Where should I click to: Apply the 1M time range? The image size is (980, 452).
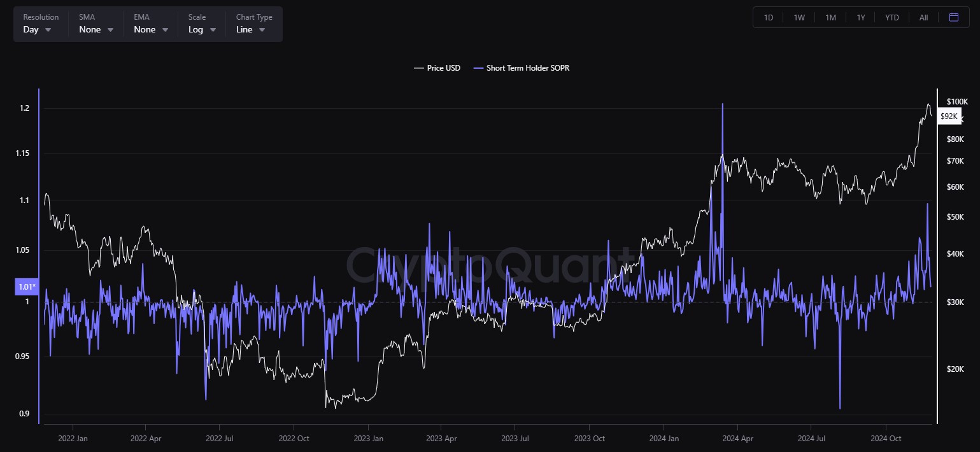[x=830, y=17]
